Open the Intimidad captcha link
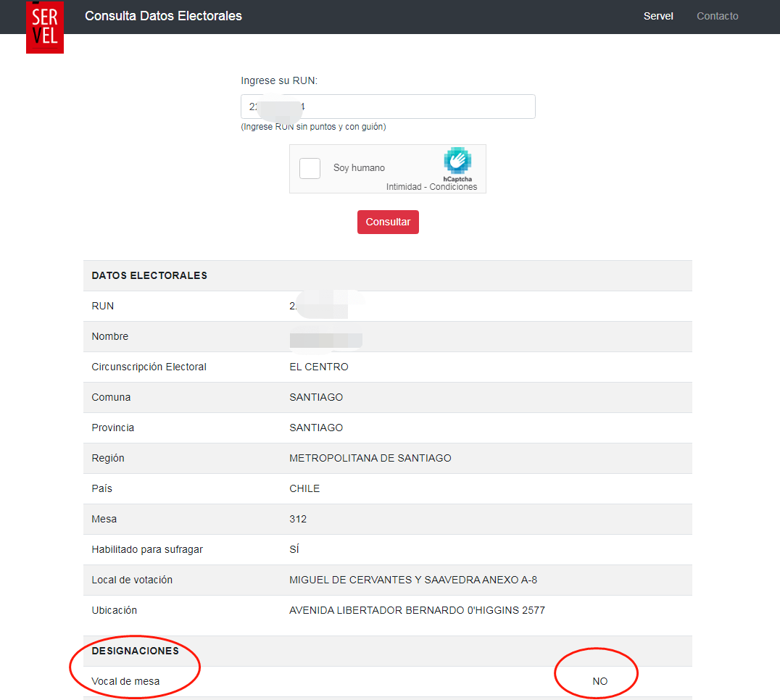The image size is (780, 700). coord(404,187)
